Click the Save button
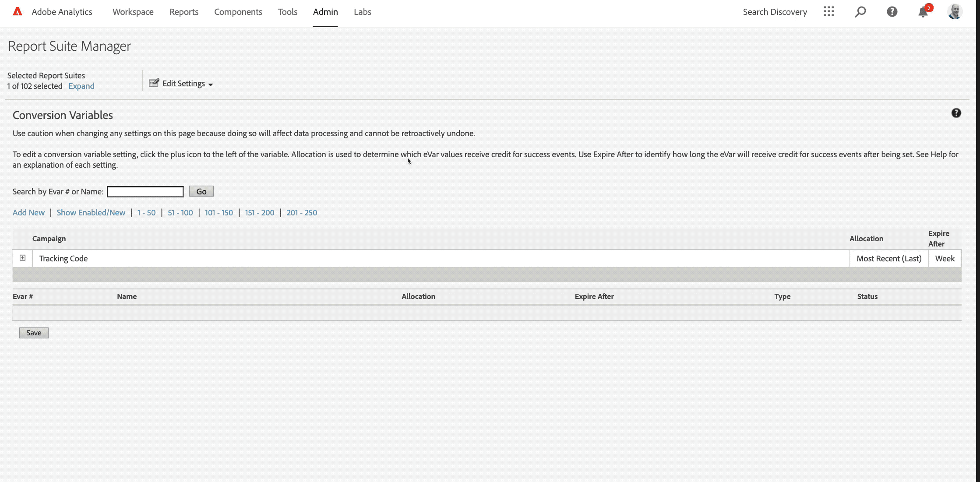 (x=34, y=333)
